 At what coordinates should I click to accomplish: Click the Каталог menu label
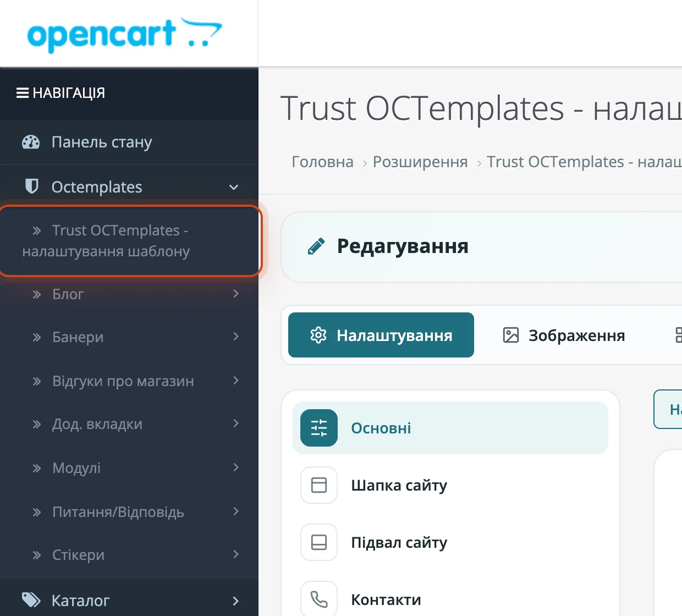(80, 600)
